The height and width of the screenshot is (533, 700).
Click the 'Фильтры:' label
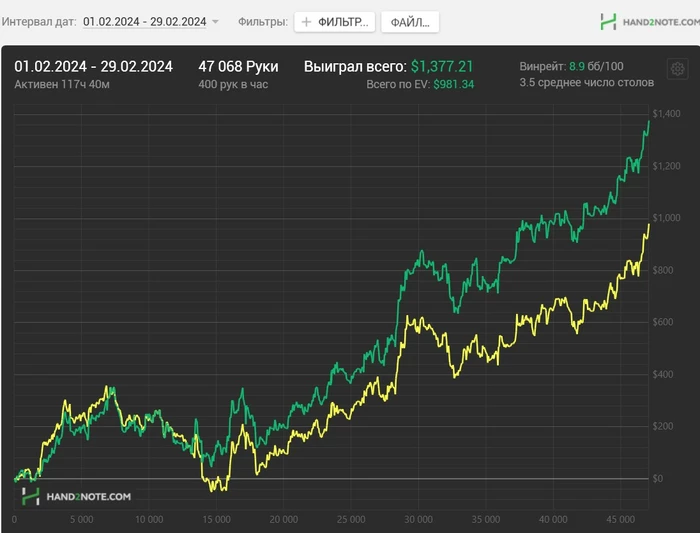pos(263,22)
